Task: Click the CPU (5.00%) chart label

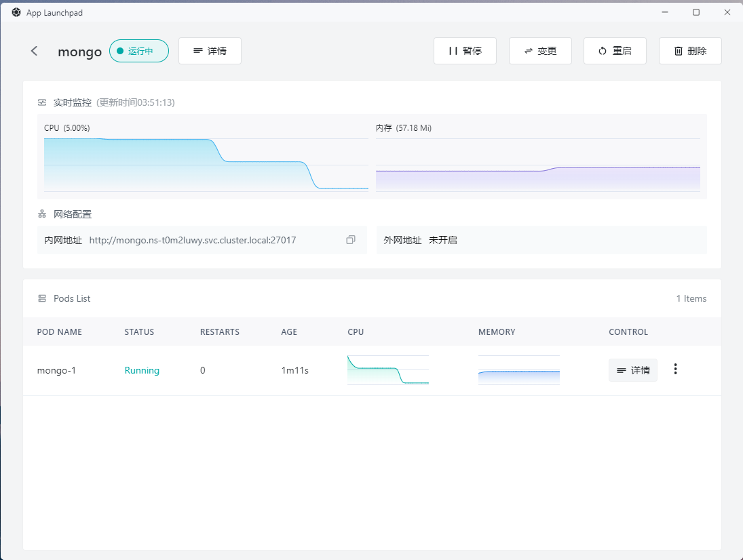Action: [66, 128]
